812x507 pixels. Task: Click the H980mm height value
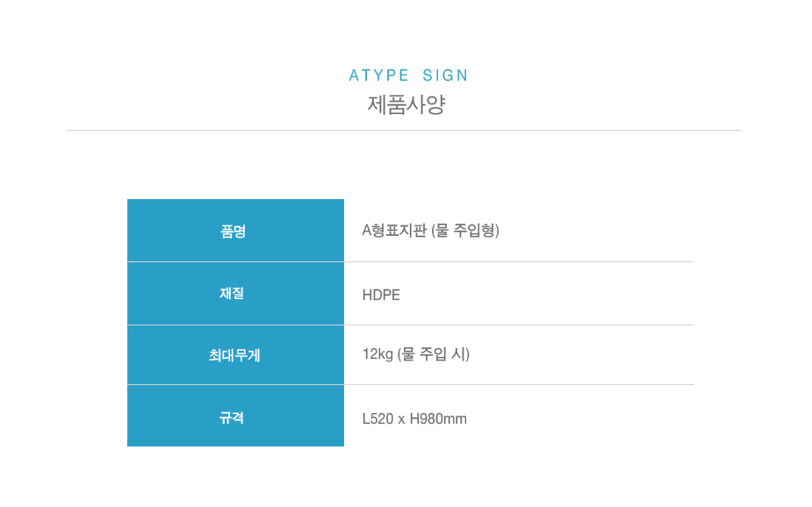click(x=438, y=418)
